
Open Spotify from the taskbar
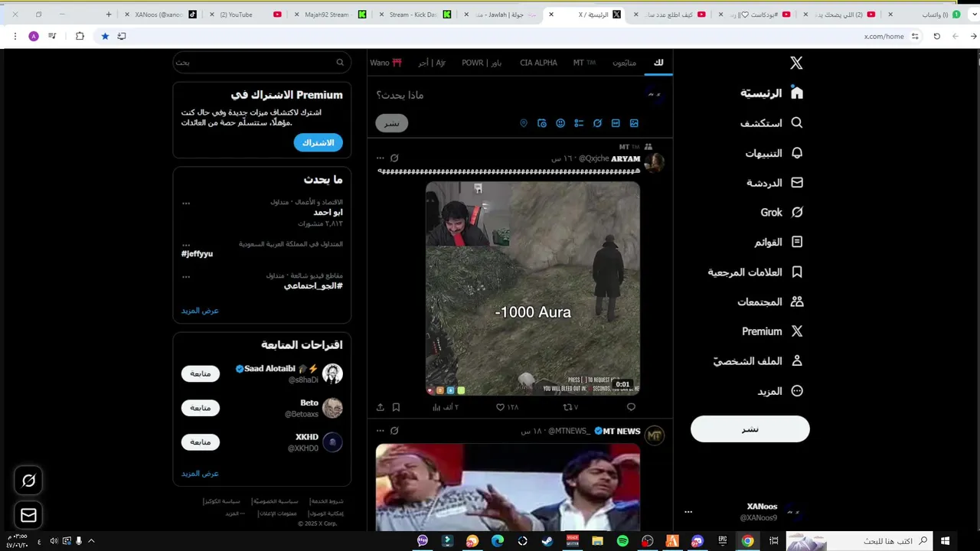(622, 541)
